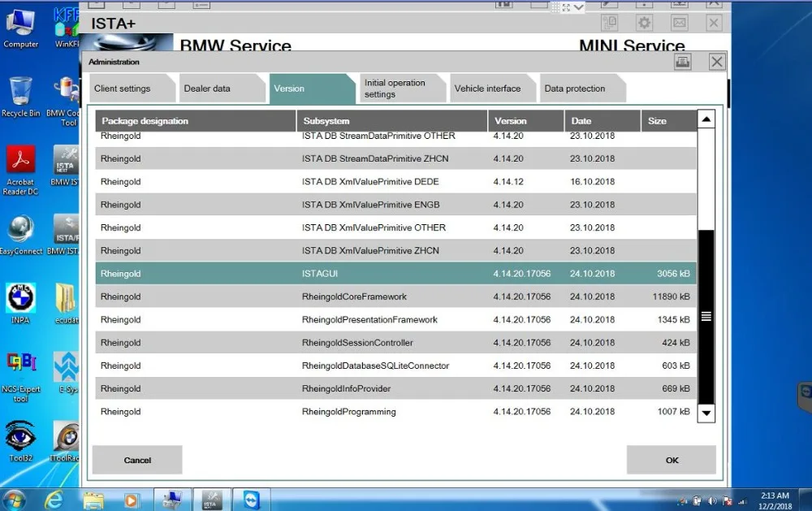Click the Acrobat Reader DC desktop icon
The image size is (812, 511).
[21, 171]
